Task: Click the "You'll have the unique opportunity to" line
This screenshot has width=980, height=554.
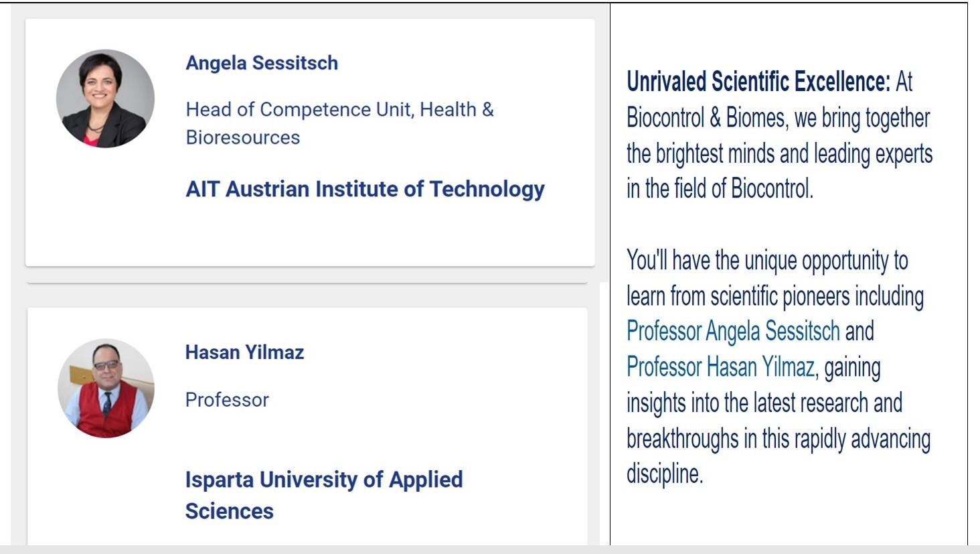Action: click(x=767, y=260)
